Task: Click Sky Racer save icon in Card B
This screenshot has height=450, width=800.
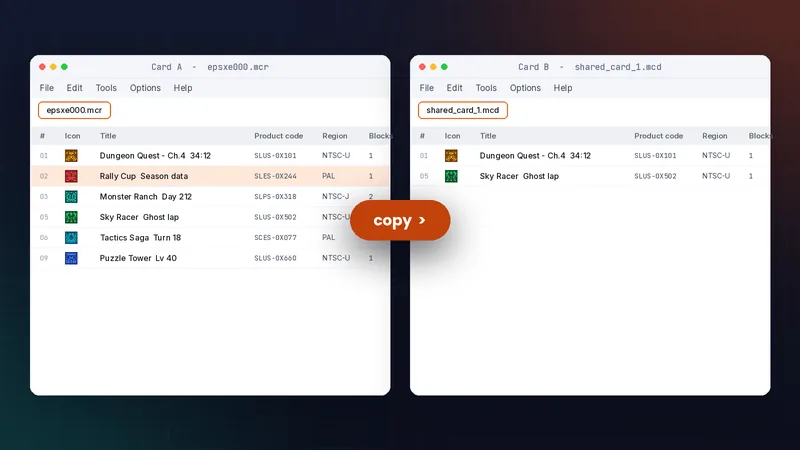Action: pos(451,176)
